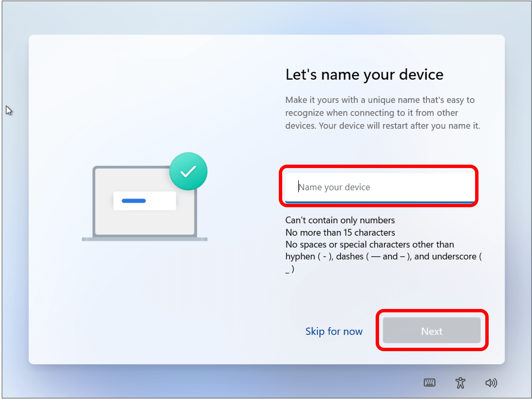Click the Let's name your device heading
532x399 pixels.
click(364, 75)
